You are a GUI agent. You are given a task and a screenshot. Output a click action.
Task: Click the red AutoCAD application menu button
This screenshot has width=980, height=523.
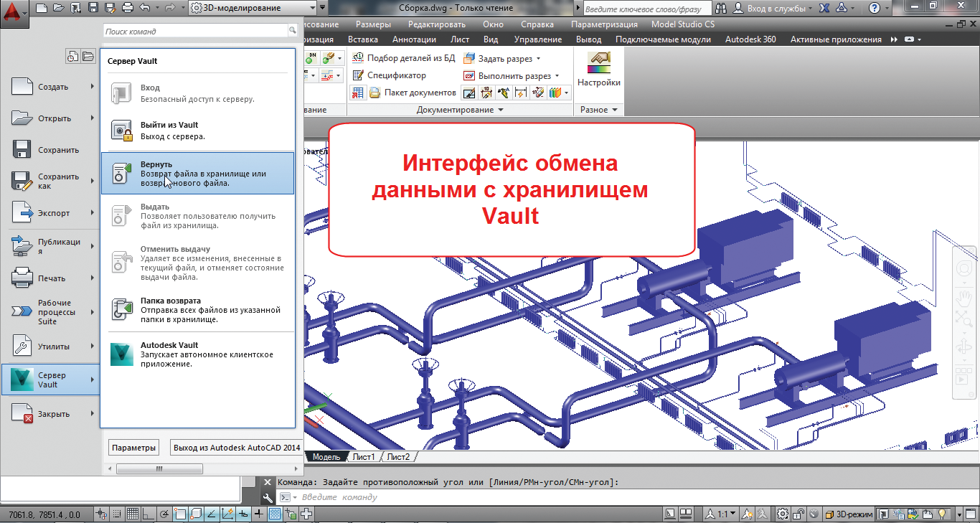click(x=14, y=12)
